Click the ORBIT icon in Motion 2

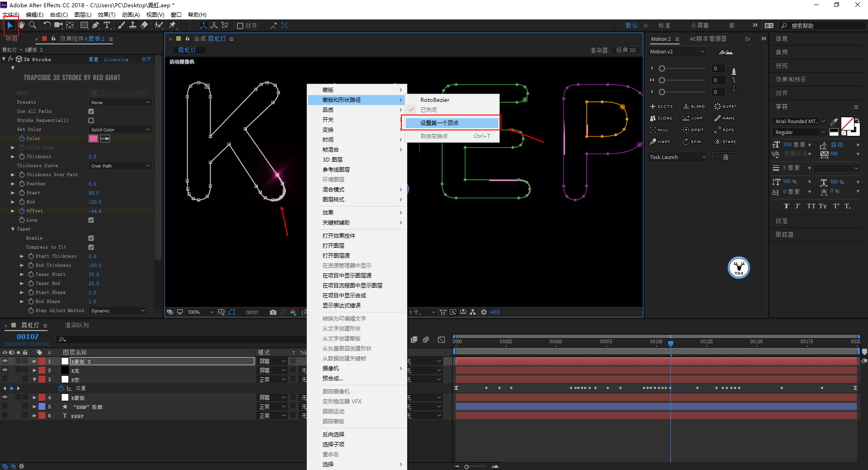pos(686,130)
